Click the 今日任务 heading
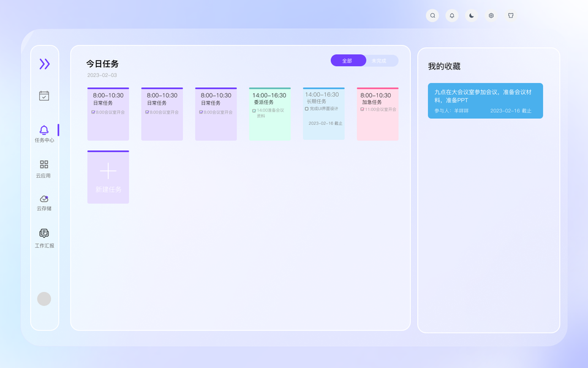Viewport: 588px width, 368px height. tap(102, 64)
